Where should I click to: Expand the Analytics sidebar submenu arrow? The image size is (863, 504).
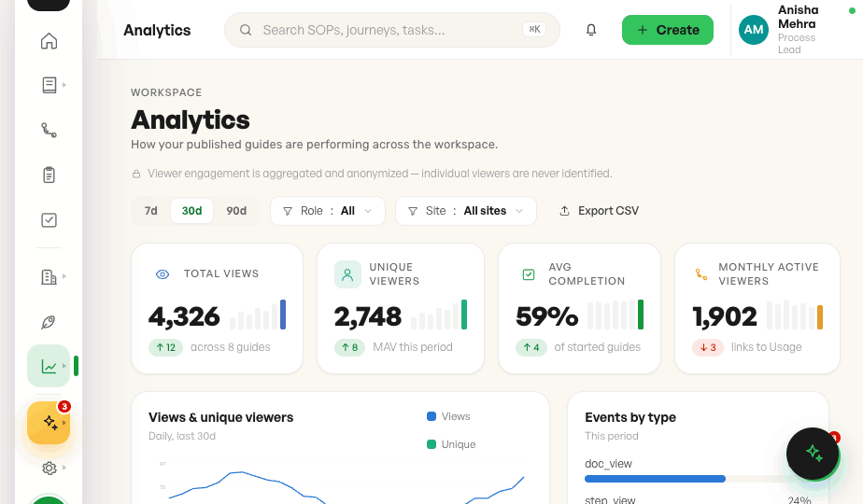tap(64, 365)
